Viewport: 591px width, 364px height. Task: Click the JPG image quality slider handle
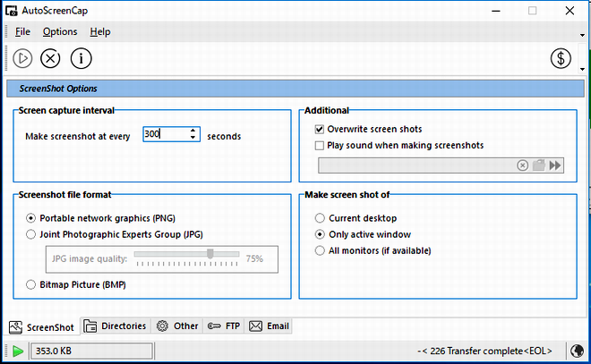(x=210, y=254)
